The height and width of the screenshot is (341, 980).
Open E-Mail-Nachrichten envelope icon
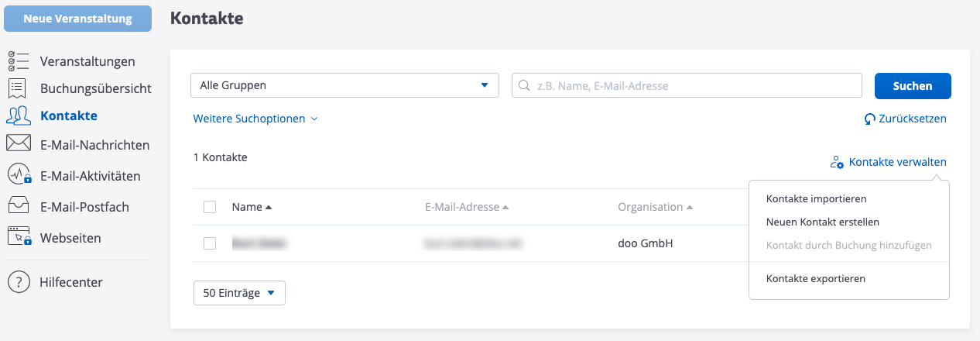click(x=18, y=144)
